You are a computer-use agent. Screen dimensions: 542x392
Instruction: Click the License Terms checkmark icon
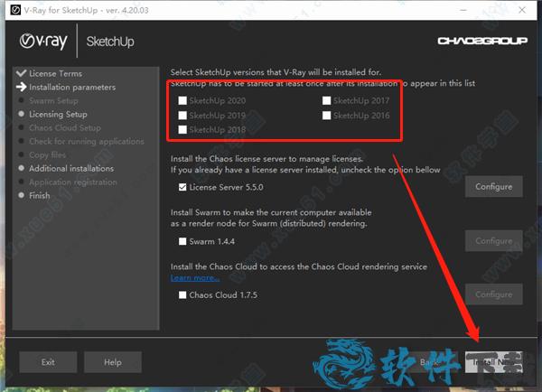click(x=21, y=73)
